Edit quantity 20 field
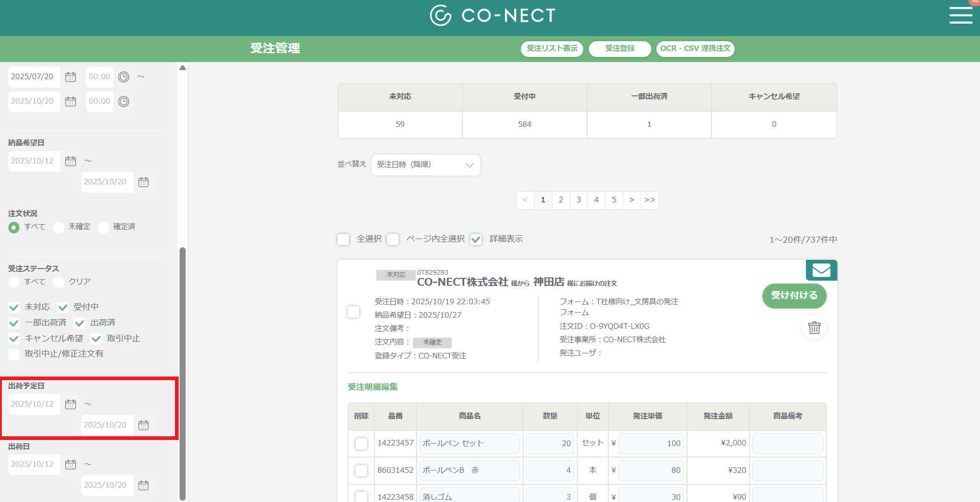 point(550,444)
